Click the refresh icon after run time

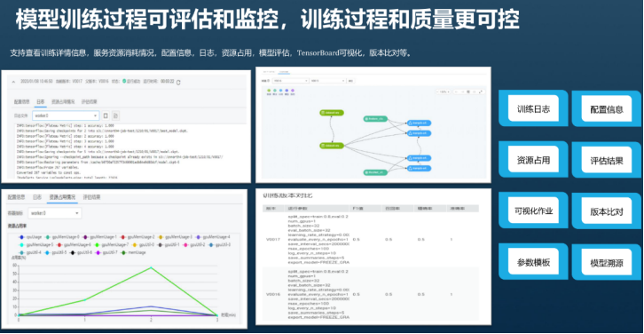178,83
